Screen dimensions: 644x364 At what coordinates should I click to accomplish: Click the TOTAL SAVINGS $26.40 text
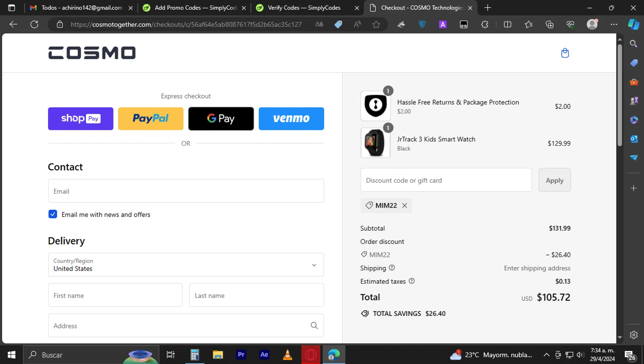[x=409, y=314]
